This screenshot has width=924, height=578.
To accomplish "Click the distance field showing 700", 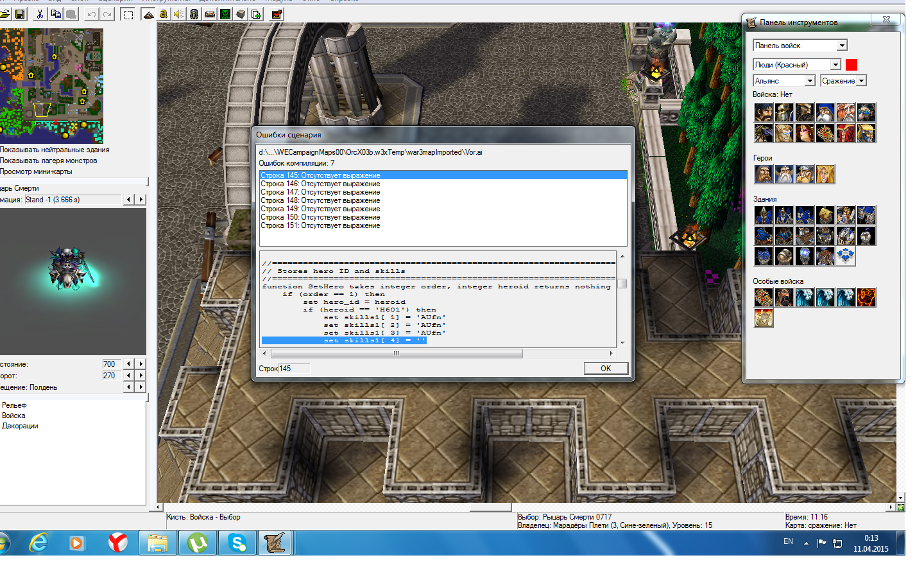I will (x=111, y=364).
